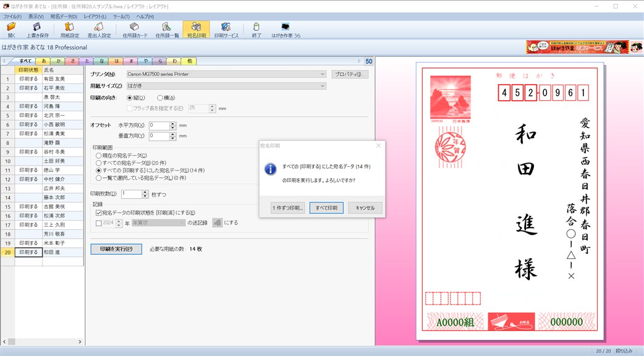This screenshot has height=356, width=644.
Task: Click the 水平方向 offset input field
Action: click(159, 125)
